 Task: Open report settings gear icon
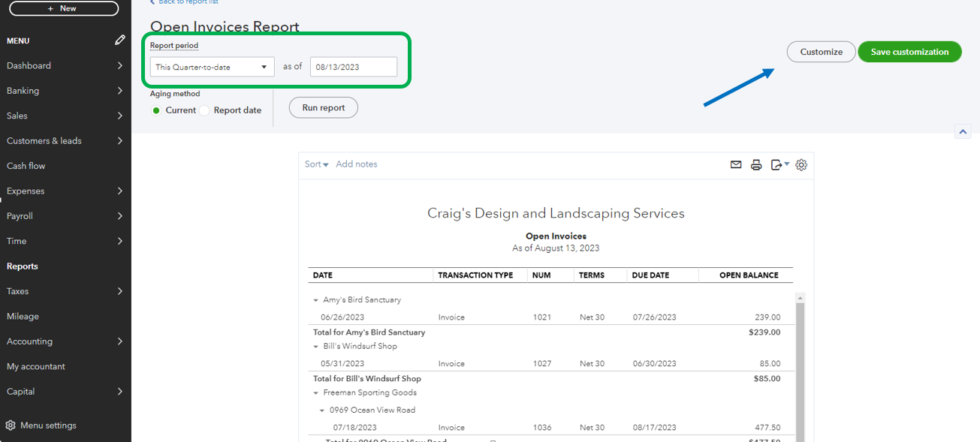801,165
